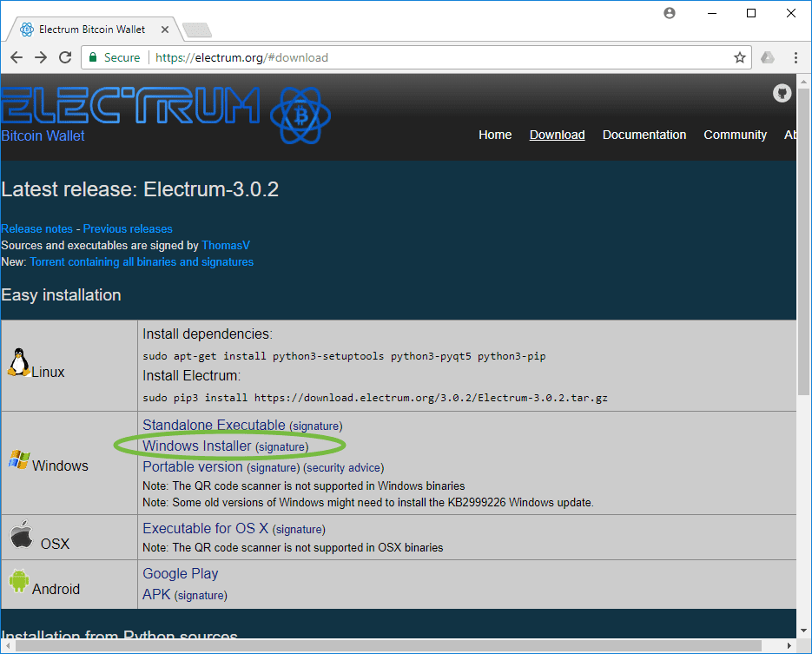Click the address bar URL

tap(241, 57)
